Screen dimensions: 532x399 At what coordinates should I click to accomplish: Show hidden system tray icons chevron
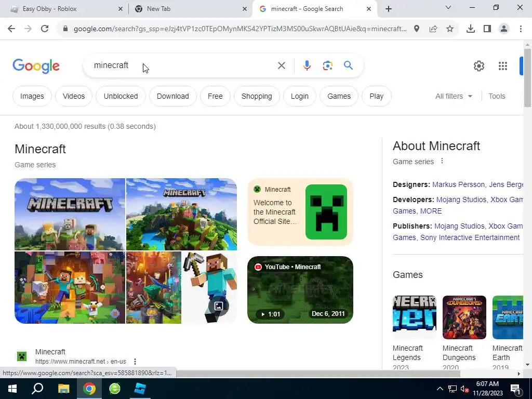pyautogui.click(x=440, y=389)
